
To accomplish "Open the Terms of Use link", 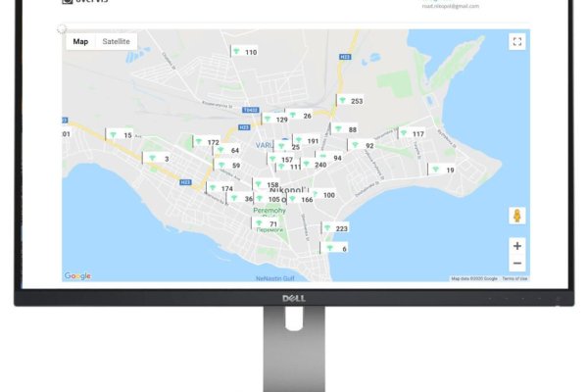I will [x=514, y=278].
